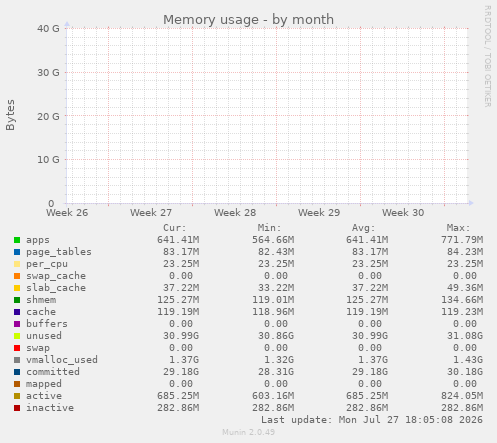This screenshot has height=443, width=497.
Task: Click the Memory usage - by month title
Action: (x=248, y=20)
